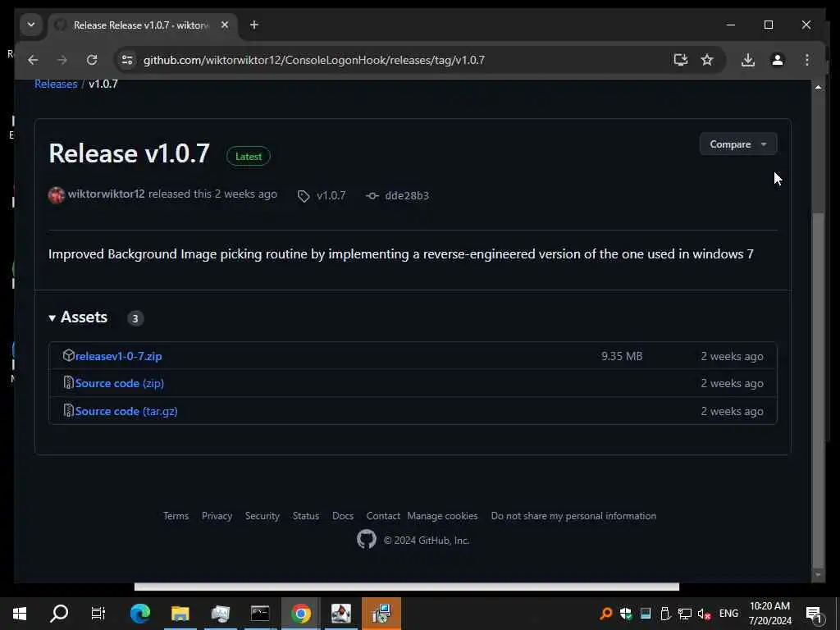Screen dimensions: 840x630
Task: Open the clock showing 10:20 AM
Action: (769, 614)
